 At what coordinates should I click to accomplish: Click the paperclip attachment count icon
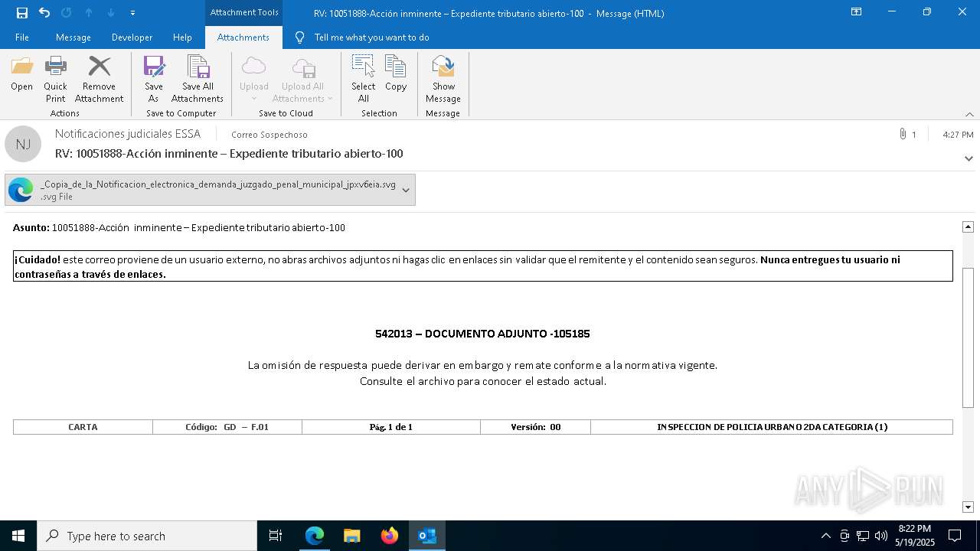pos(903,134)
